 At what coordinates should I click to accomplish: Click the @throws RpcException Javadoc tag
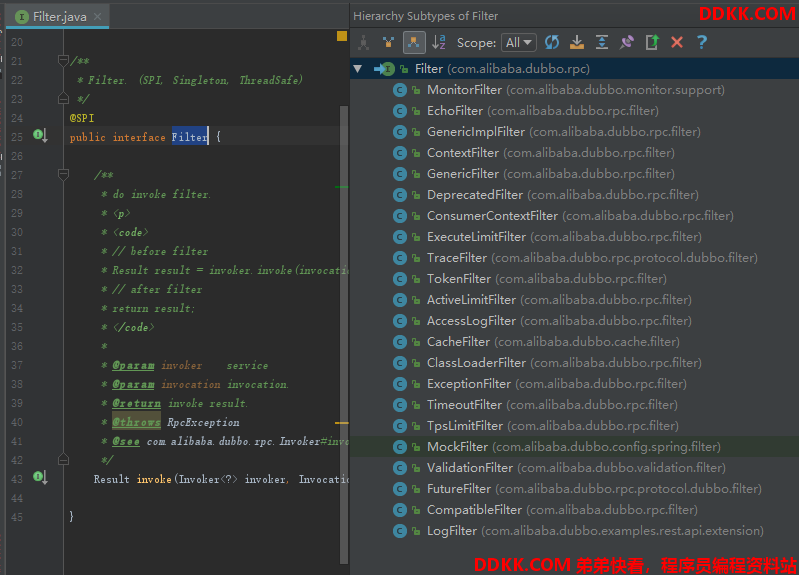[136, 423]
